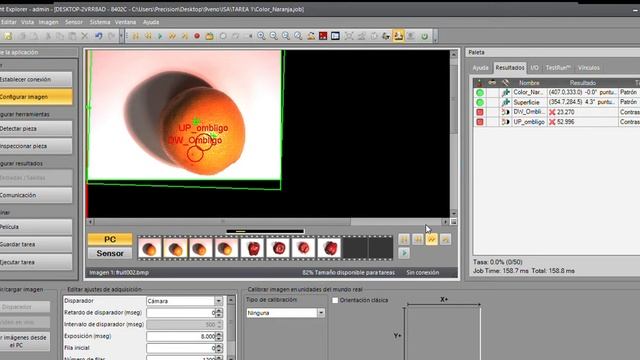Click the Zoom In magnifier icon

point(261,36)
